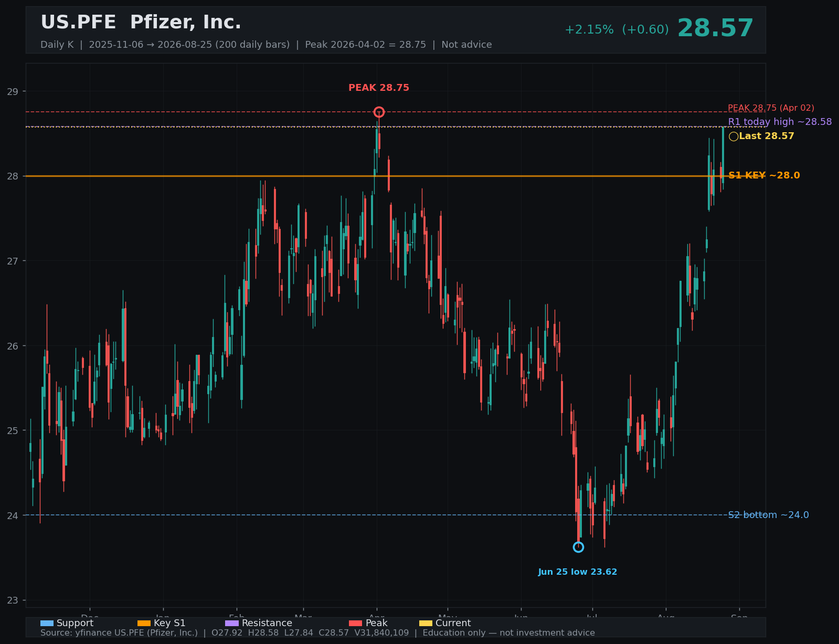Click the 'Key S1' legend label
Screen dimensions: 839x644
click(169, 623)
